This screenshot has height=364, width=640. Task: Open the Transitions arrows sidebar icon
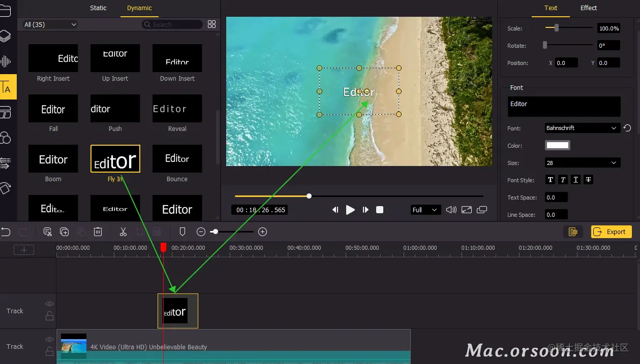pyautogui.click(x=5, y=163)
